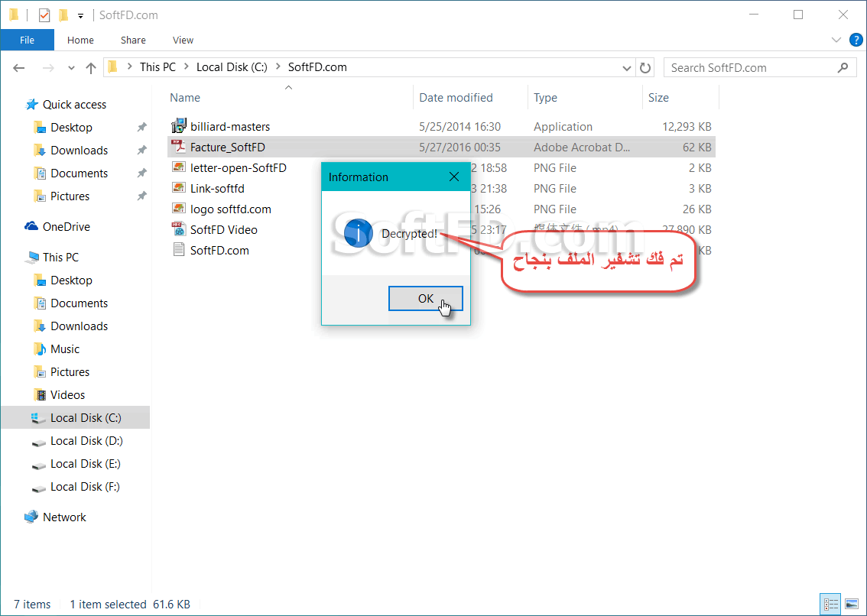This screenshot has width=867, height=616.
Task: Select the SoftFD.com text file icon
Action: coord(179,250)
